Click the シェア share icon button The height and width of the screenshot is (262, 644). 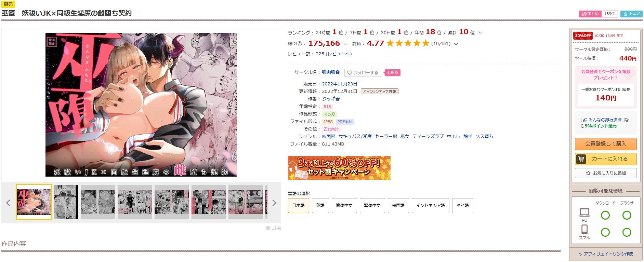[x=631, y=14]
